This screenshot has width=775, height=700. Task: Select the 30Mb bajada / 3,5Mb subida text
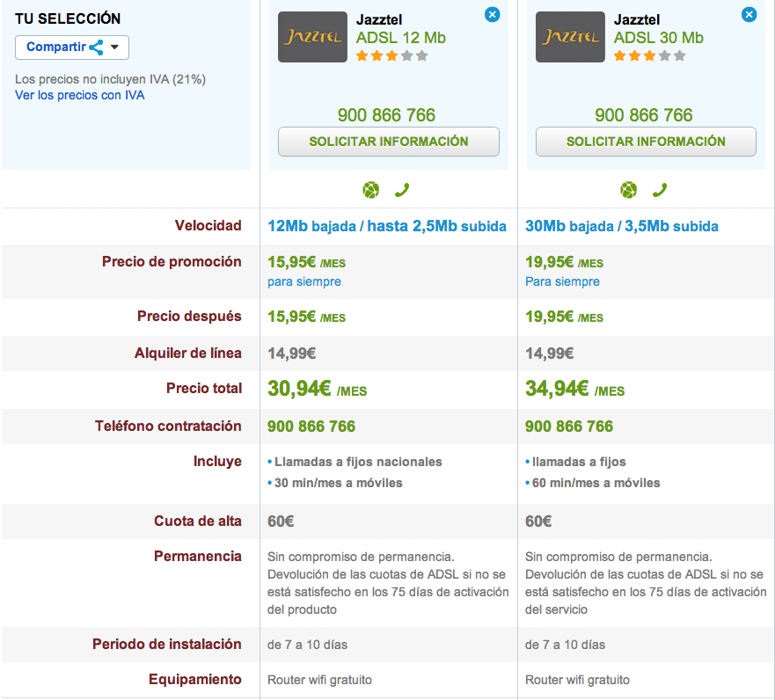pos(622,226)
